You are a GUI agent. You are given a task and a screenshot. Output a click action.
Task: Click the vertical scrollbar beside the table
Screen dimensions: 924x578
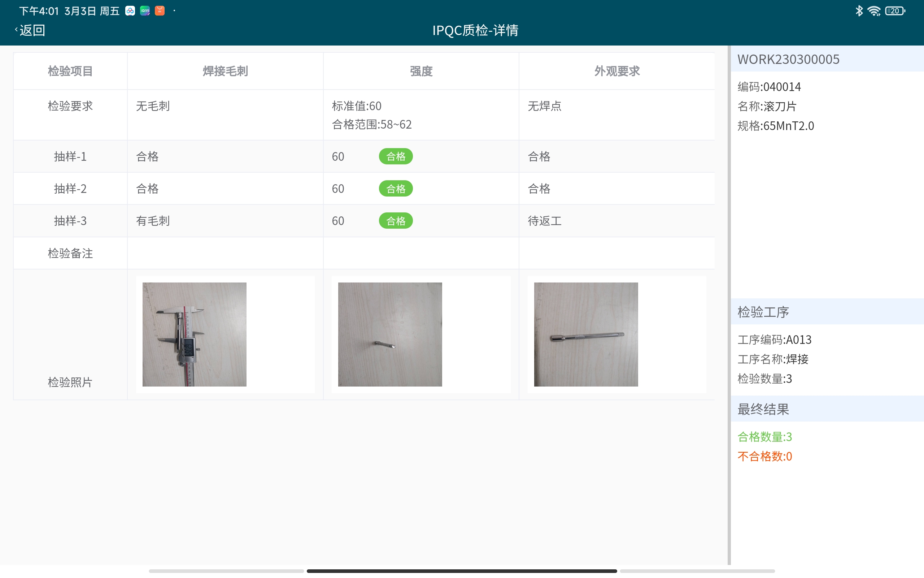(729, 305)
